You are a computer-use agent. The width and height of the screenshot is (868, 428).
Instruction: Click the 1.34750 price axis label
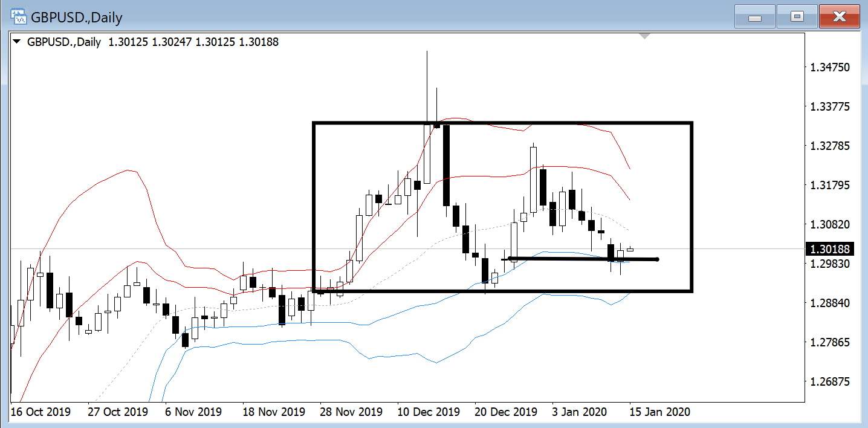830,67
